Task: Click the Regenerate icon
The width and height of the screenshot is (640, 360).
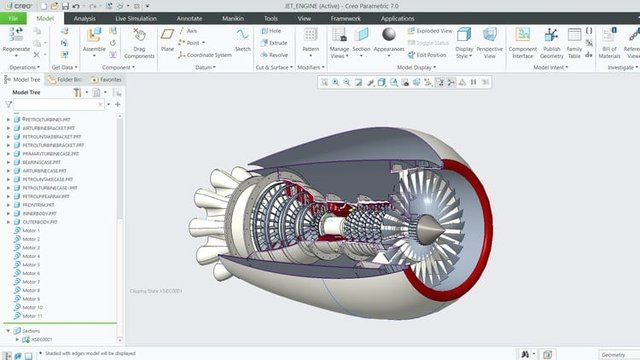Action: [16, 35]
